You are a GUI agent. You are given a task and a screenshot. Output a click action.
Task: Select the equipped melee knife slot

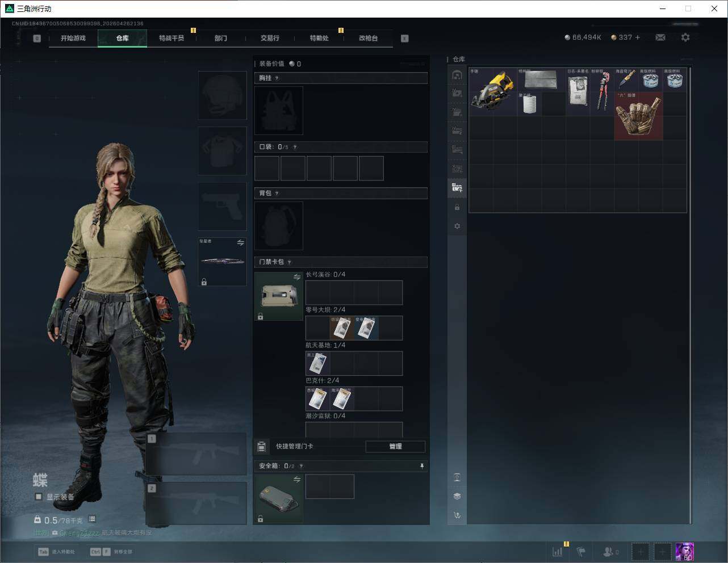[x=223, y=262]
